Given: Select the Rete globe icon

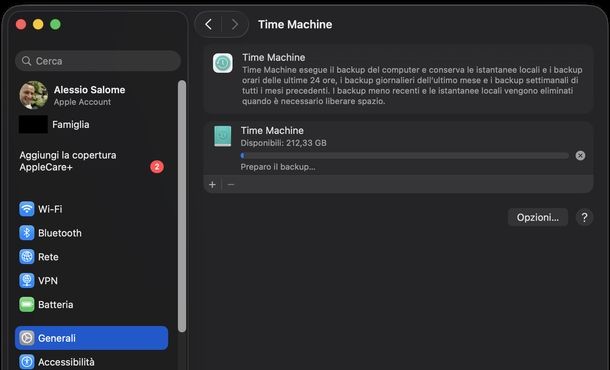Looking at the screenshot, I should 27,257.
